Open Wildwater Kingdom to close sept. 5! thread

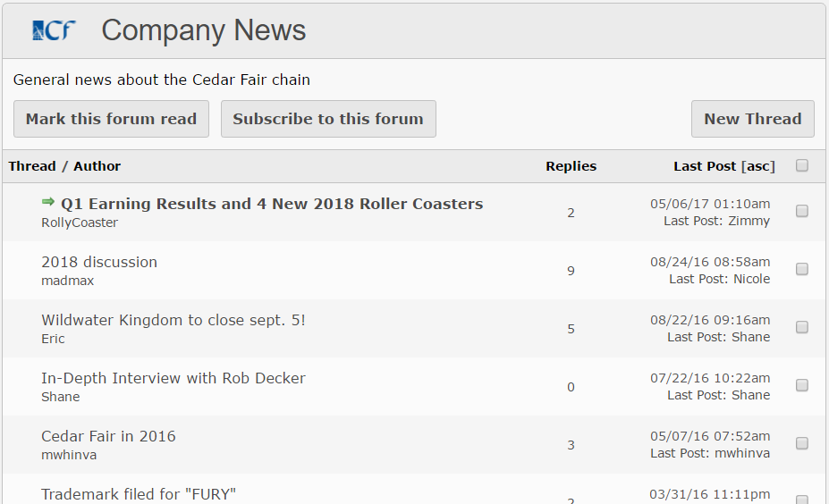tap(173, 320)
